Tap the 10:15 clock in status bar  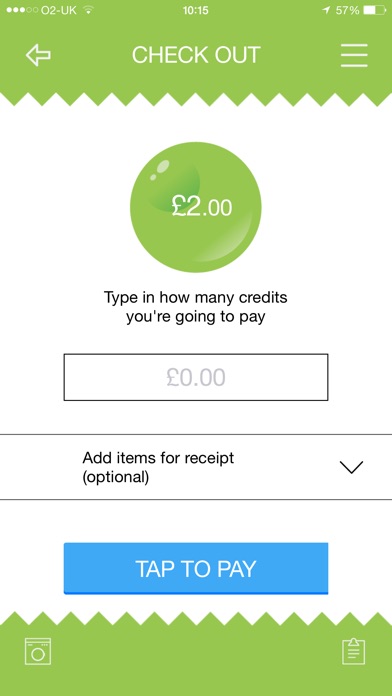click(195, 10)
